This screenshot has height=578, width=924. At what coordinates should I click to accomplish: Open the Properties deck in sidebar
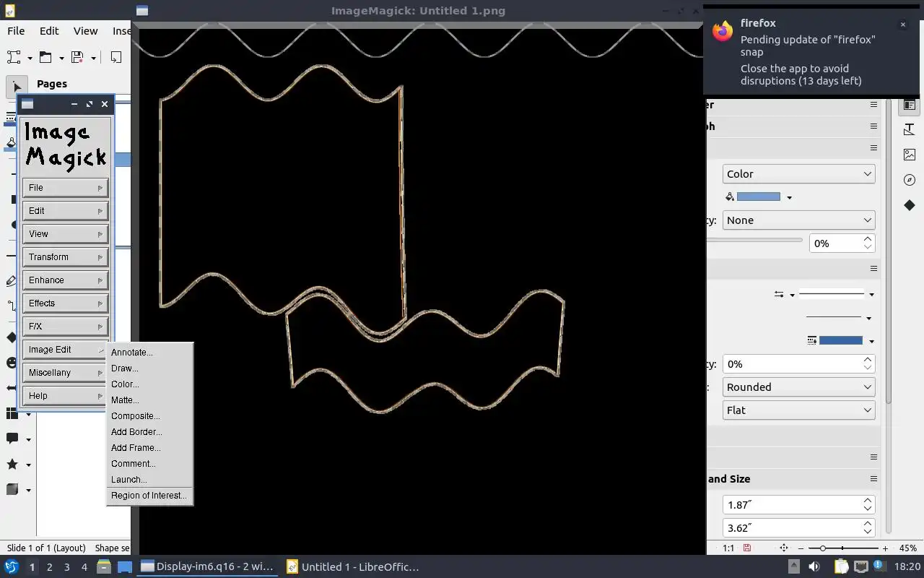click(x=909, y=105)
